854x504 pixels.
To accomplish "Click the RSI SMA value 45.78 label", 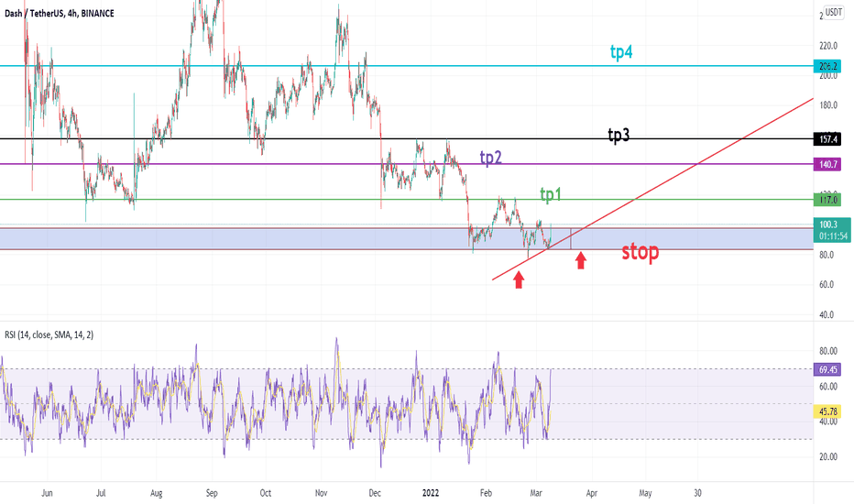I will click(x=827, y=411).
